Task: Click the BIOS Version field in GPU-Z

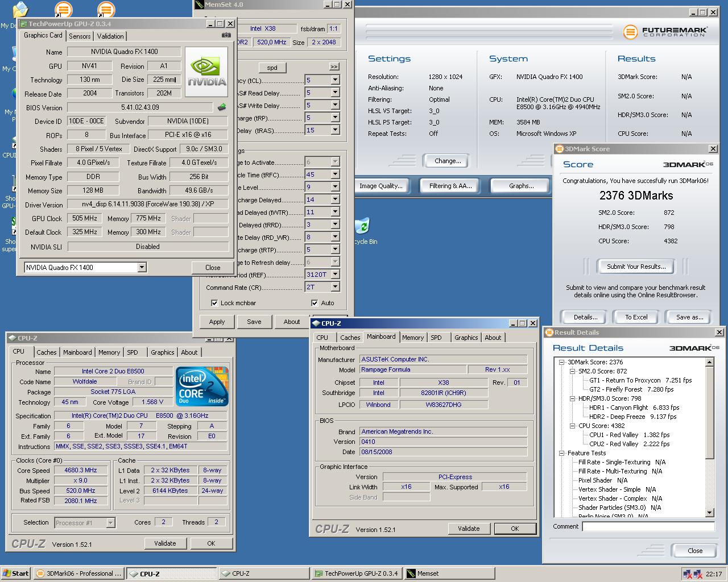Action: 140,107
